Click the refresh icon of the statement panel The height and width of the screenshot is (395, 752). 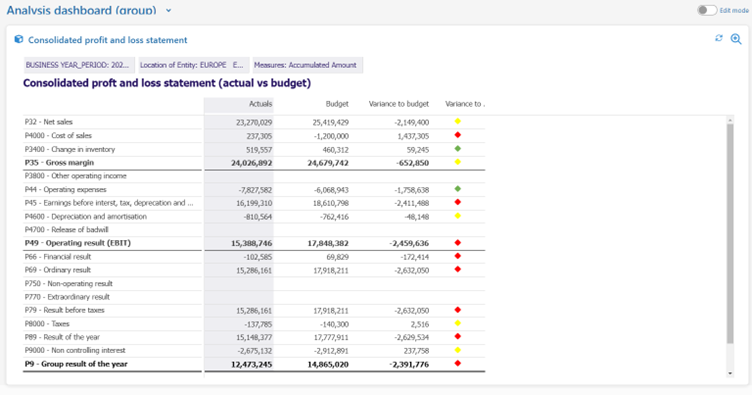(718, 38)
